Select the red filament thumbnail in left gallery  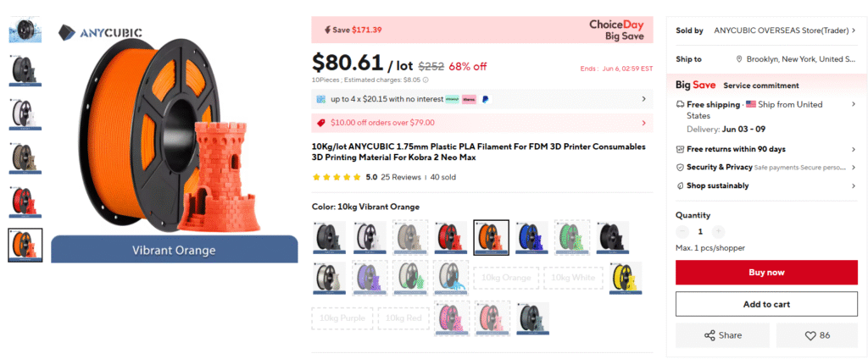coord(25,202)
